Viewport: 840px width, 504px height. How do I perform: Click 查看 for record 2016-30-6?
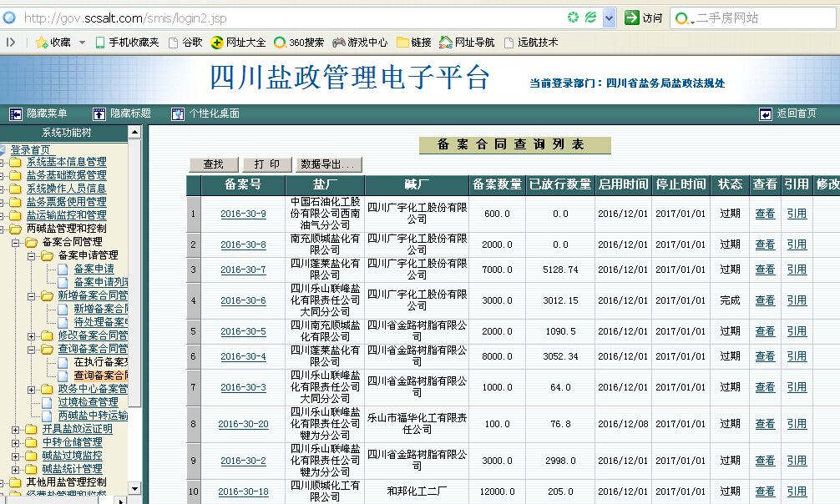pos(765,300)
